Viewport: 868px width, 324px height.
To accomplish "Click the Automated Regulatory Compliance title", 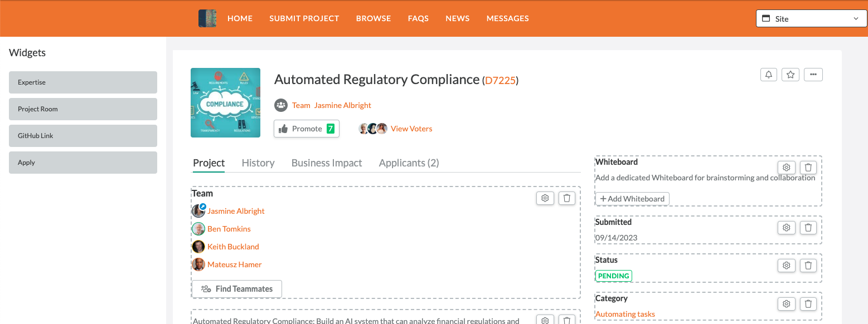I will [x=377, y=80].
